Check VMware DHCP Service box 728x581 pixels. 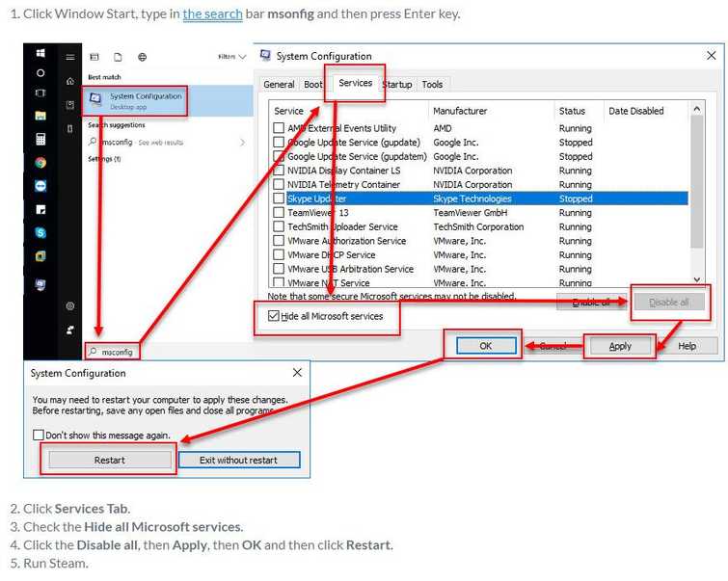pos(279,254)
